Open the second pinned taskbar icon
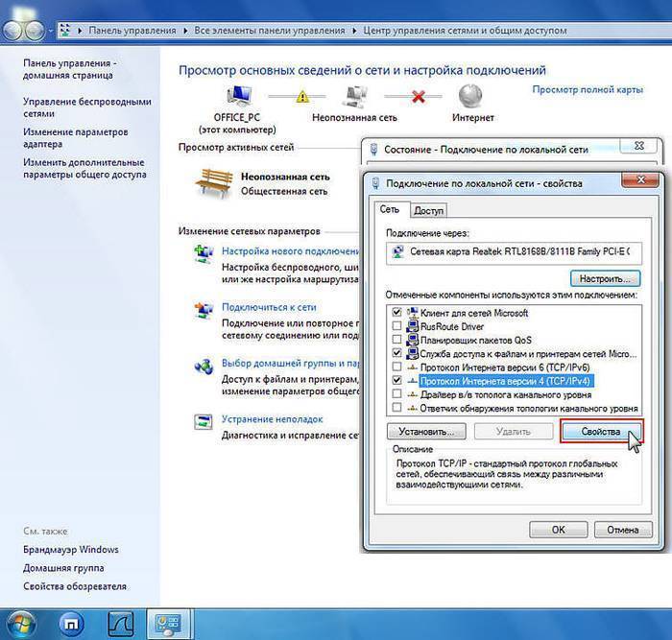The image size is (672, 640). pos(71,625)
